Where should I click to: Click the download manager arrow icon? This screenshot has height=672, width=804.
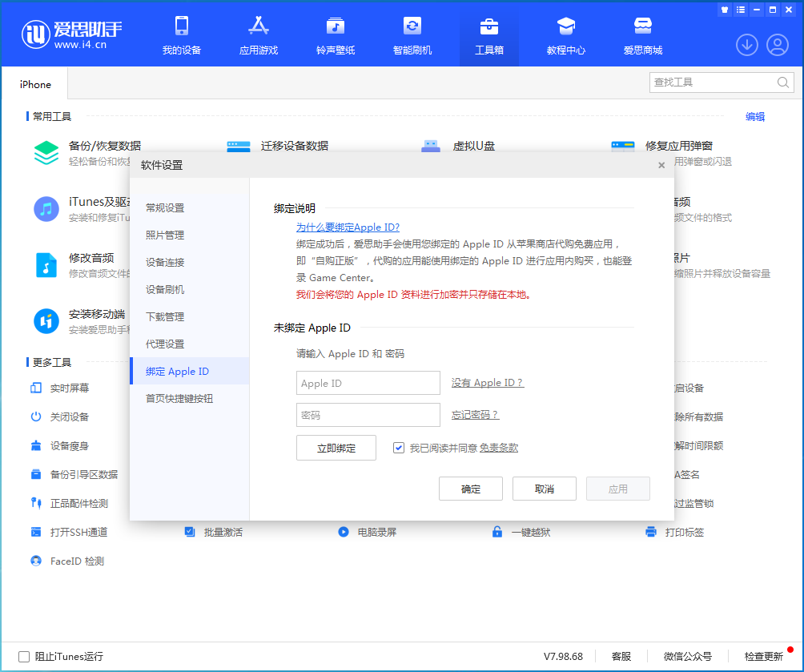pos(746,45)
